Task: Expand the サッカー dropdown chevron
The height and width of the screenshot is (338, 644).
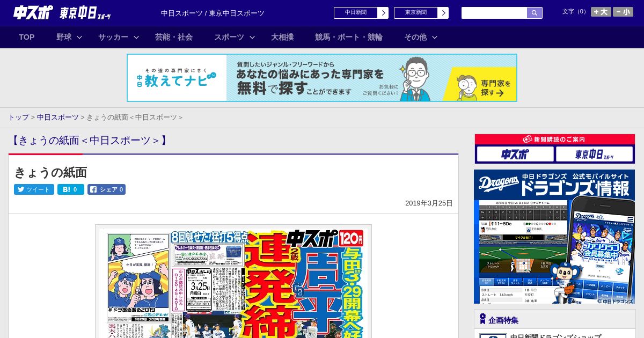Action: pos(136,37)
